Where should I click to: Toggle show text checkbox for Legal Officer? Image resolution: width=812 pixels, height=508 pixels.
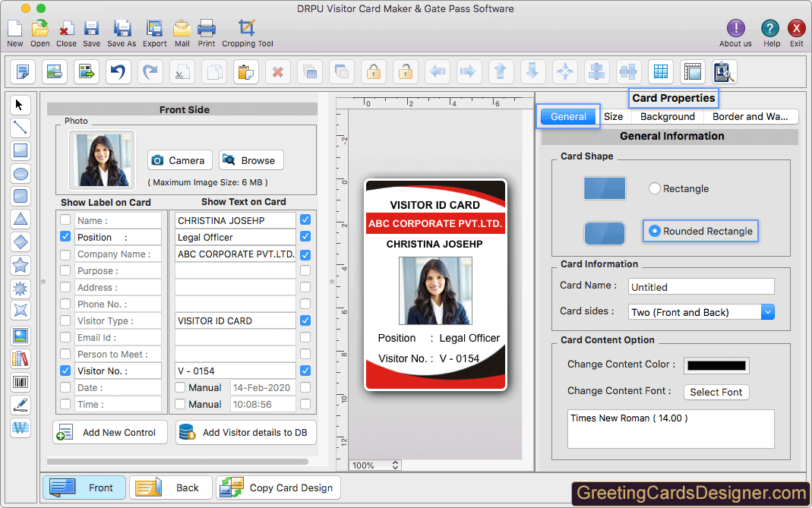coord(305,236)
